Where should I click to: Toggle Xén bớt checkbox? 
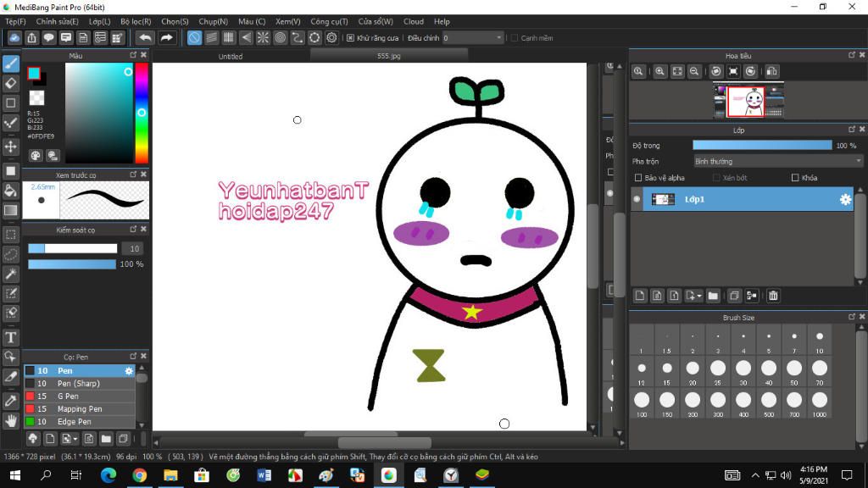pyautogui.click(x=716, y=178)
